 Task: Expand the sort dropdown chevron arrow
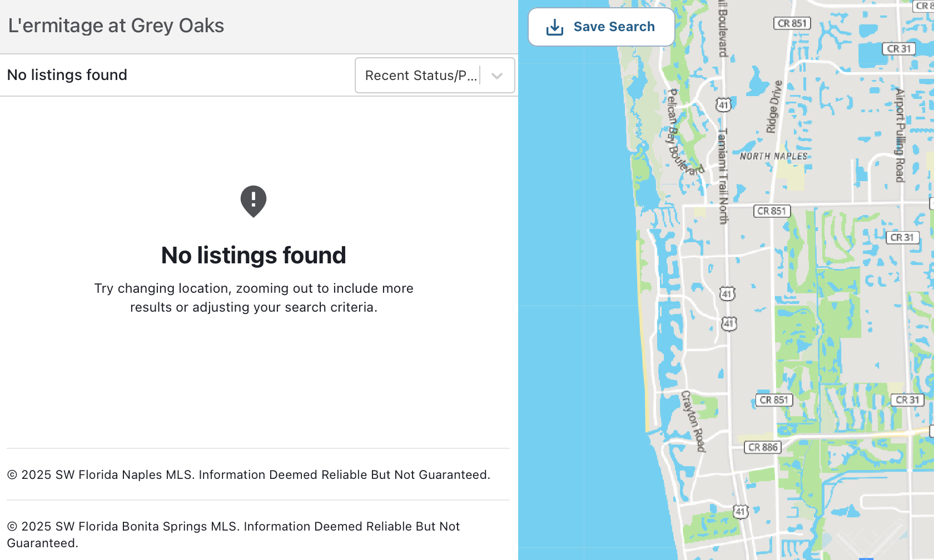(497, 76)
